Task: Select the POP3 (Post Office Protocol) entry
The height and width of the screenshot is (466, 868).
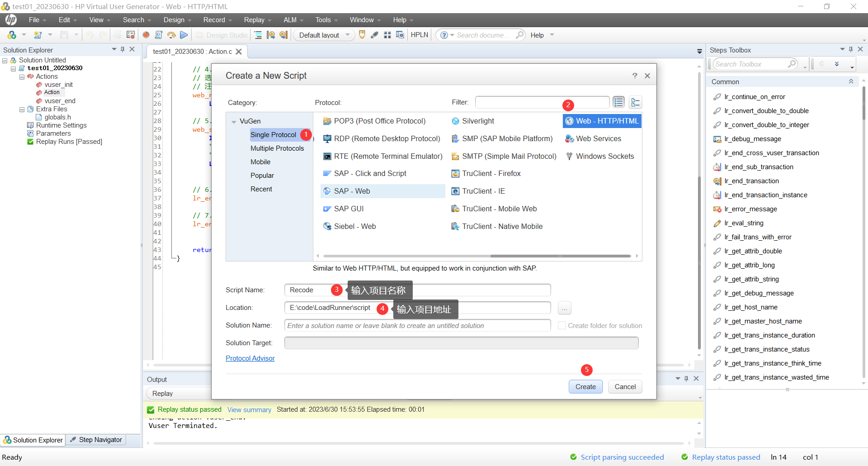Action: tap(374, 121)
